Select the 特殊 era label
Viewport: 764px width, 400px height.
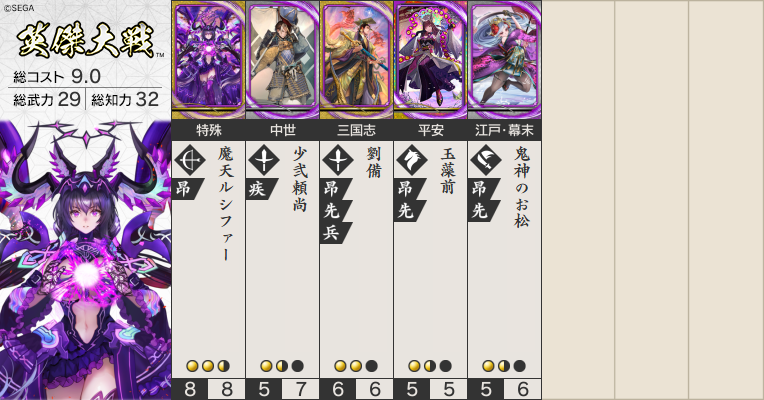click(x=209, y=130)
